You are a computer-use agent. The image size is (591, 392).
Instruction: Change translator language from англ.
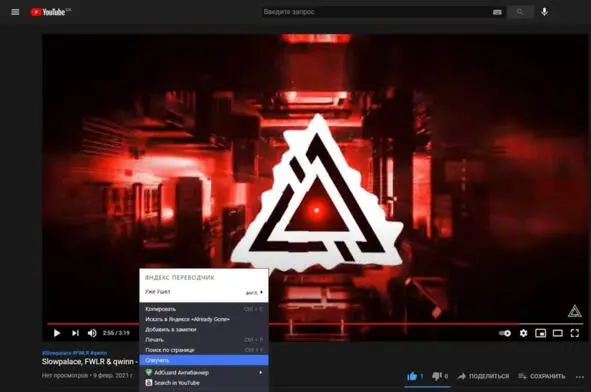pos(254,292)
